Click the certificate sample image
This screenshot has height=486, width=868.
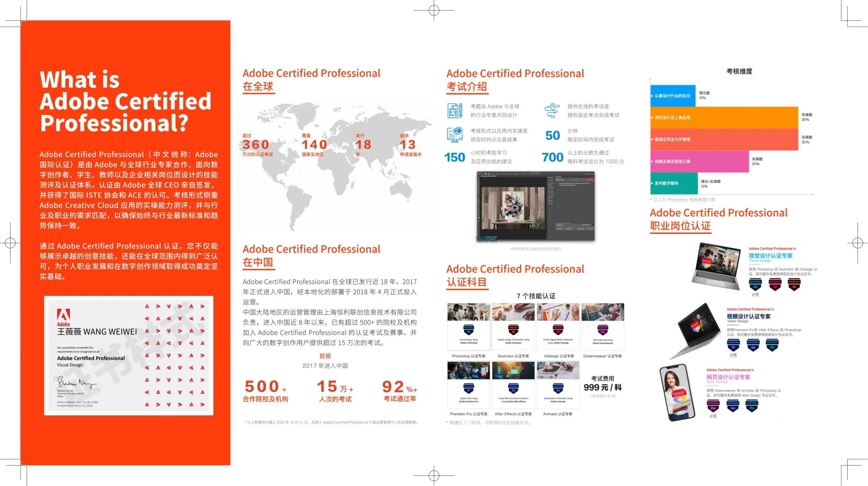[128, 355]
